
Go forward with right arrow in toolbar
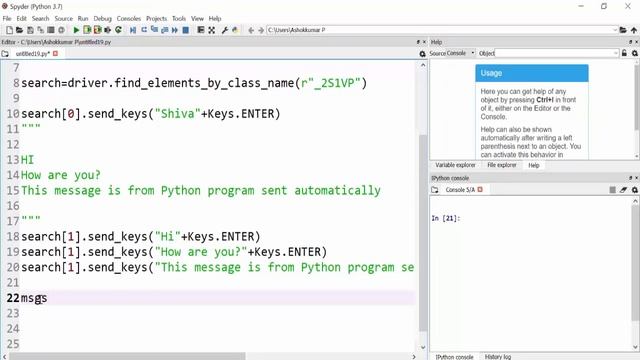[x=261, y=30]
